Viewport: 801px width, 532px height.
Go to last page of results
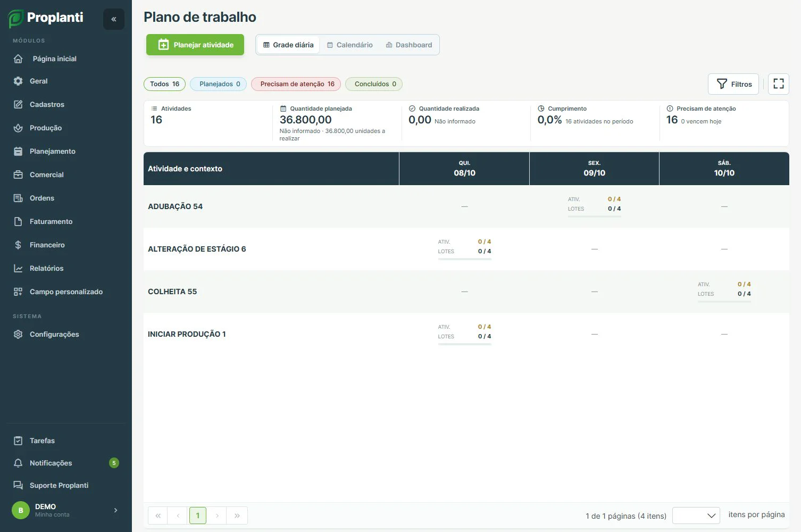point(237,516)
